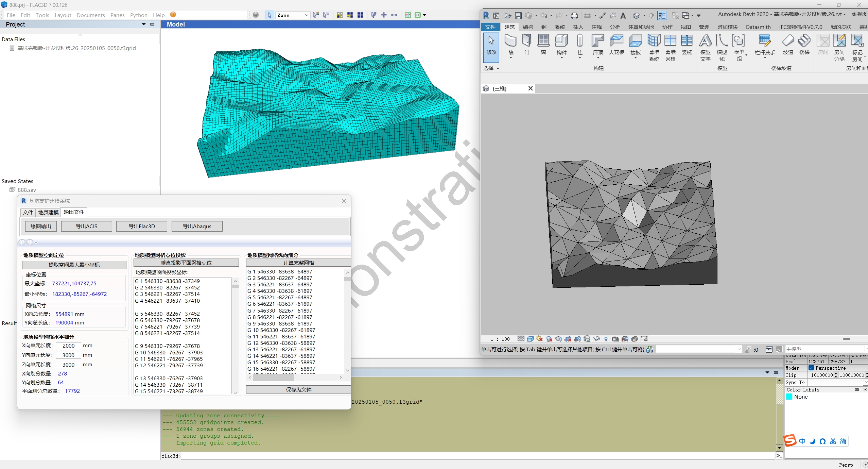Switch to the 地质建模 tab
Viewport: 868px width, 469px height.
click(x=48, y=212)
